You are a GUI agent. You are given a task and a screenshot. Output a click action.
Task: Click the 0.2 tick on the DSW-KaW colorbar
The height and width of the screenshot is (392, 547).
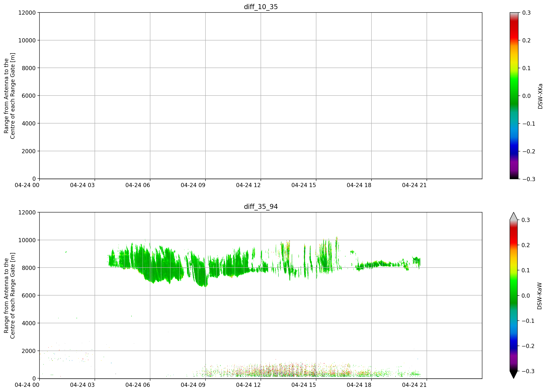526,245
